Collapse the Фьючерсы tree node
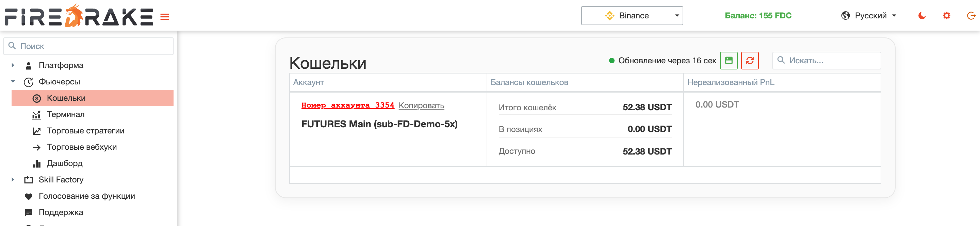980x226 pixels. (x=13, y=81)
